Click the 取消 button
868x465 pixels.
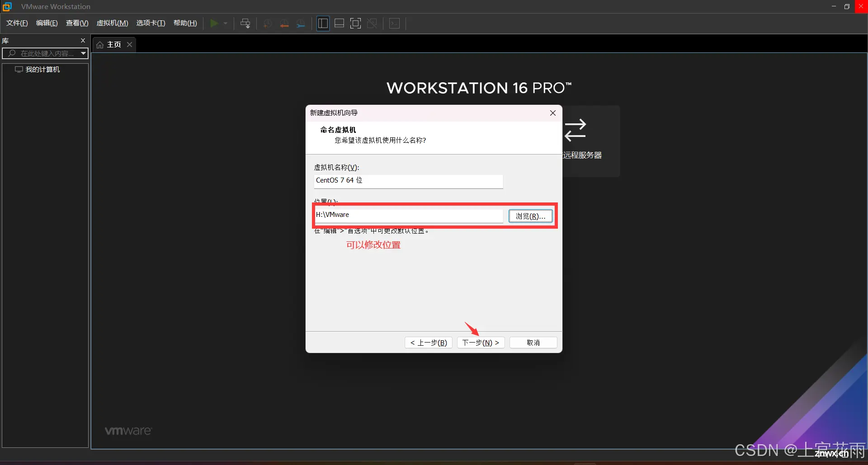[533, 343]
